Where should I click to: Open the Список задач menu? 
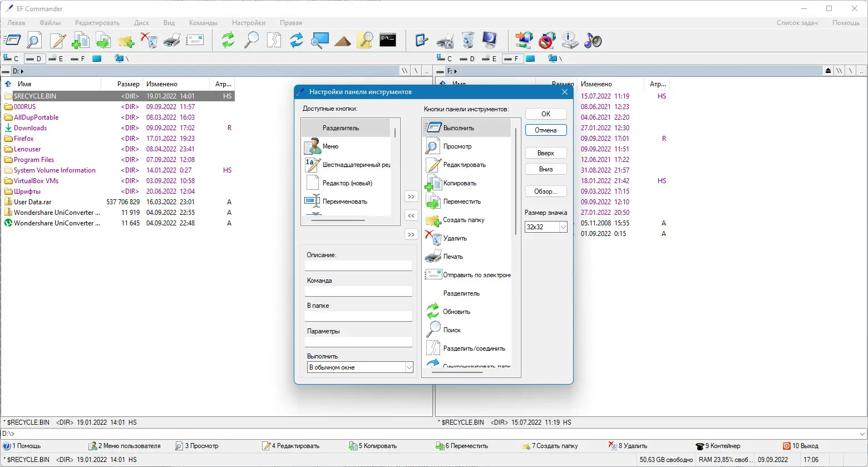coord(797,23)
